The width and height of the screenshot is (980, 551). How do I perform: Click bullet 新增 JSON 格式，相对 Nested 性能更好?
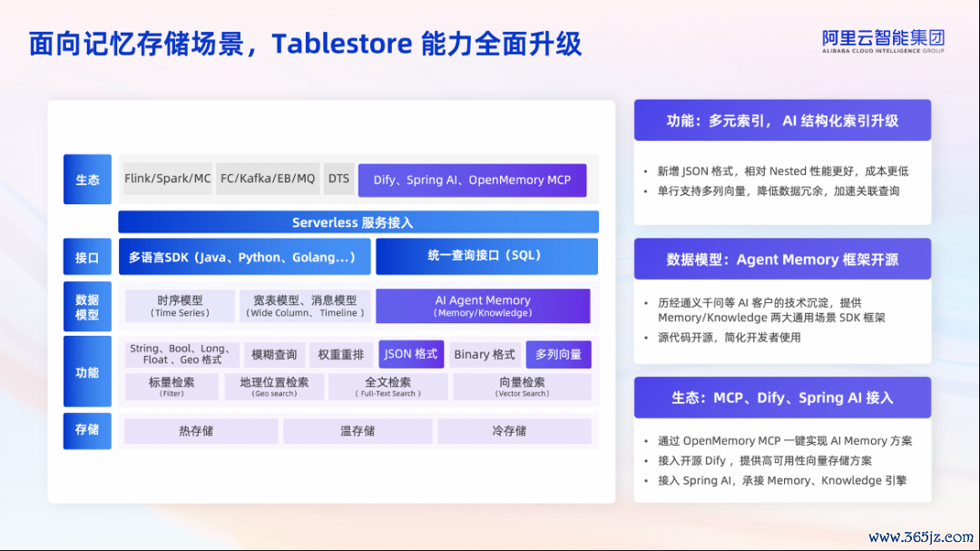point(782,171)
